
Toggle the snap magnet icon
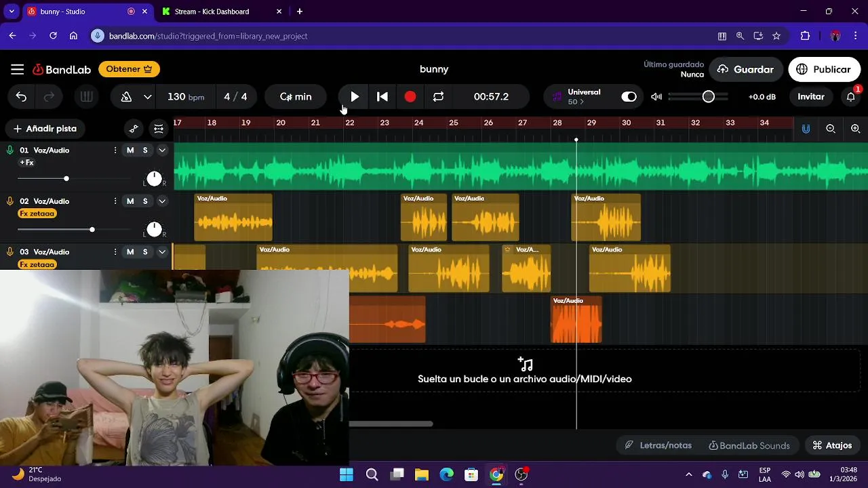[x=806, y=129]
